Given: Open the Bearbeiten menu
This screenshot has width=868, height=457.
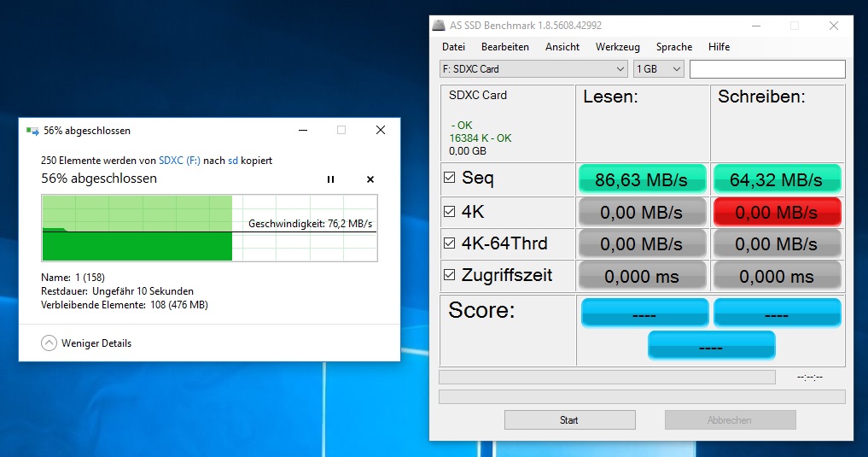Looking at the screenshot, I should click(505, 47).
